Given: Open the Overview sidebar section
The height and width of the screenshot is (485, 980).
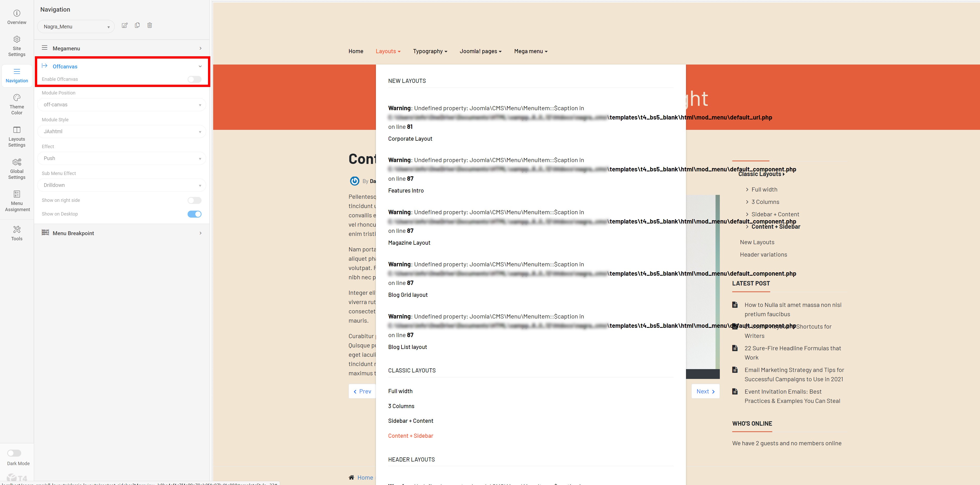Looking at the screenshot, I should tap(17, 17).
